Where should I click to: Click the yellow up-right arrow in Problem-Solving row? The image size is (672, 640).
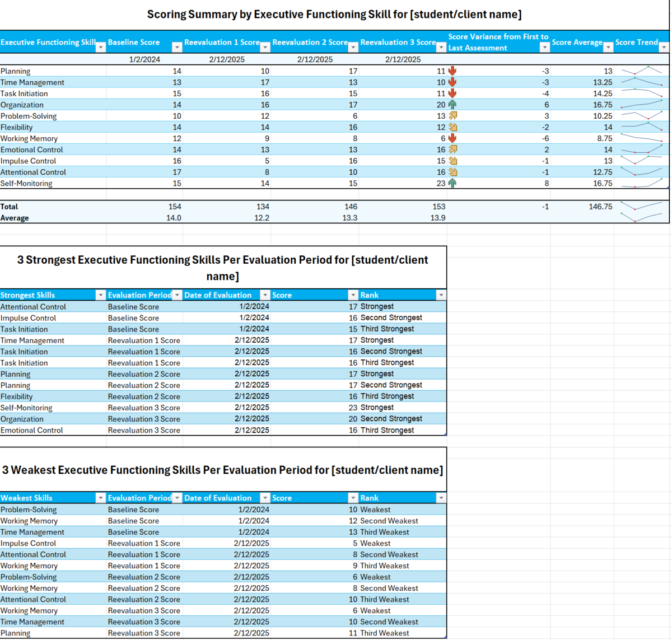point(452,116)
